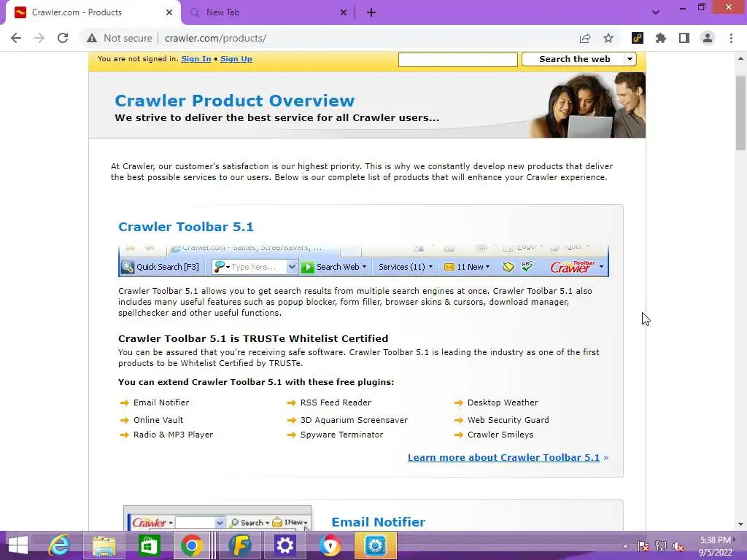Click the Crawler Smileys plugin item

point(500,435)
